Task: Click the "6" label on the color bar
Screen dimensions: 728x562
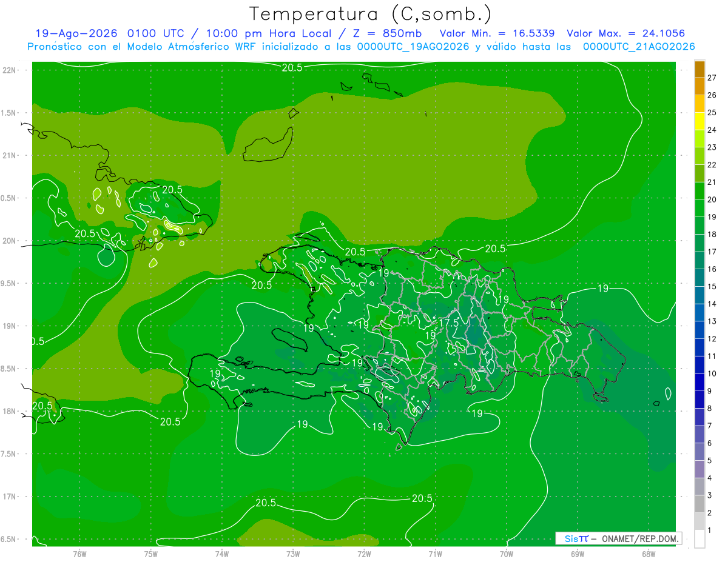Action: click(710, 443)
